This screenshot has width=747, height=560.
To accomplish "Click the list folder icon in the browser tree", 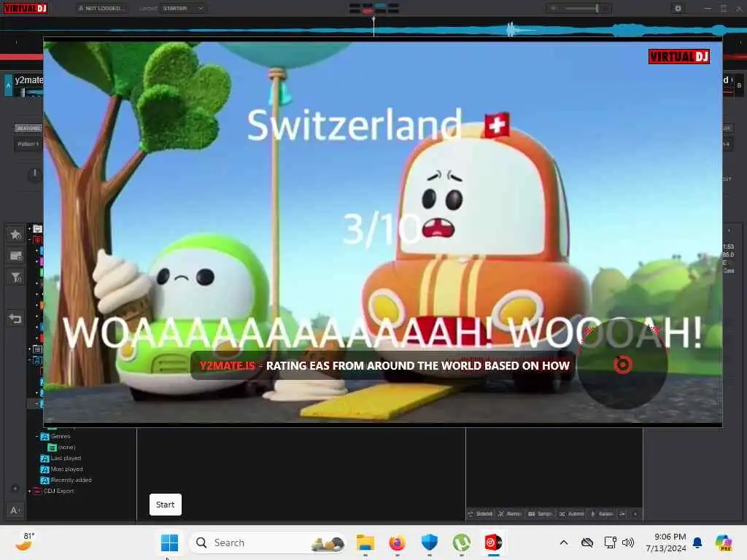I will (x=38, y=349).
